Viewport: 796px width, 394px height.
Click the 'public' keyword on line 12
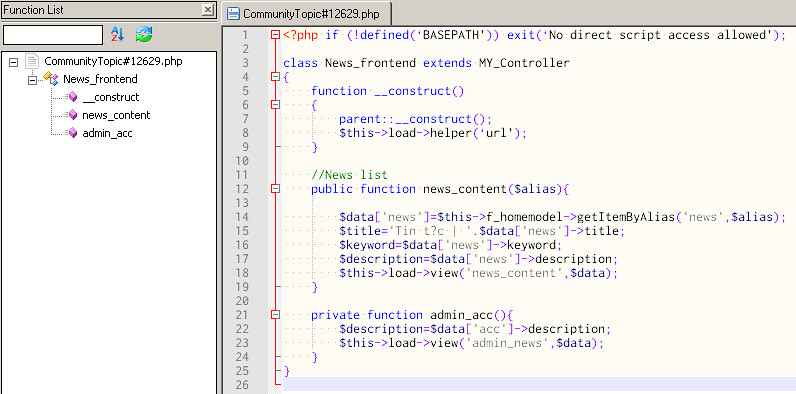point(332,189)
